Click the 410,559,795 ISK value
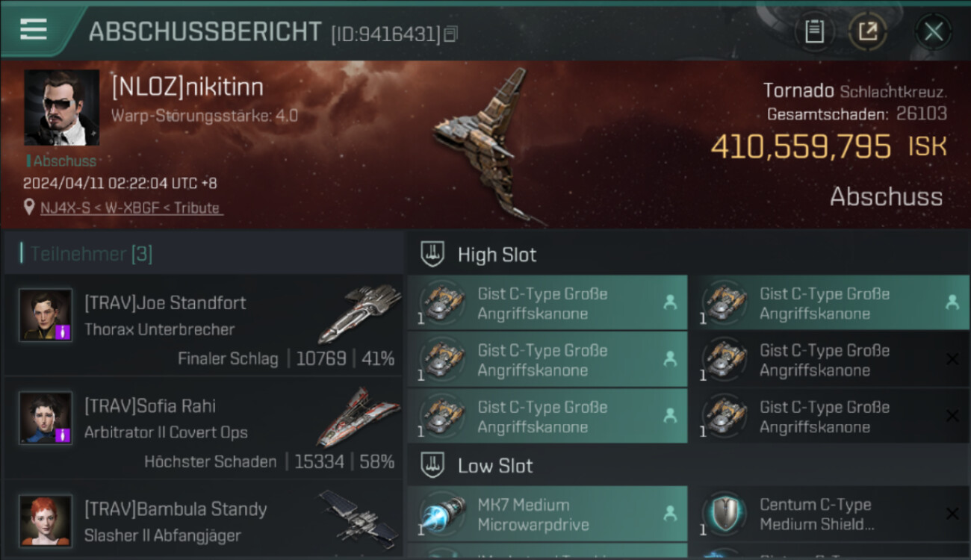This screenshot has width=971, height=560. [828, 146]
